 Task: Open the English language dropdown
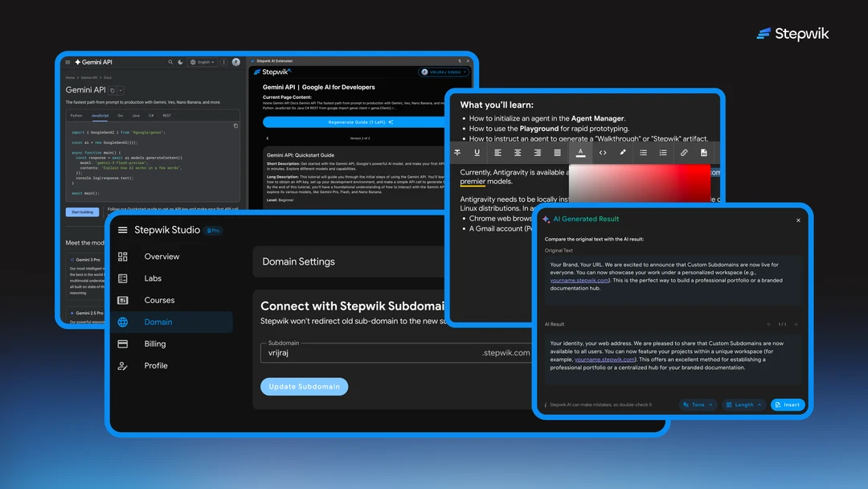tap(205, 62)
